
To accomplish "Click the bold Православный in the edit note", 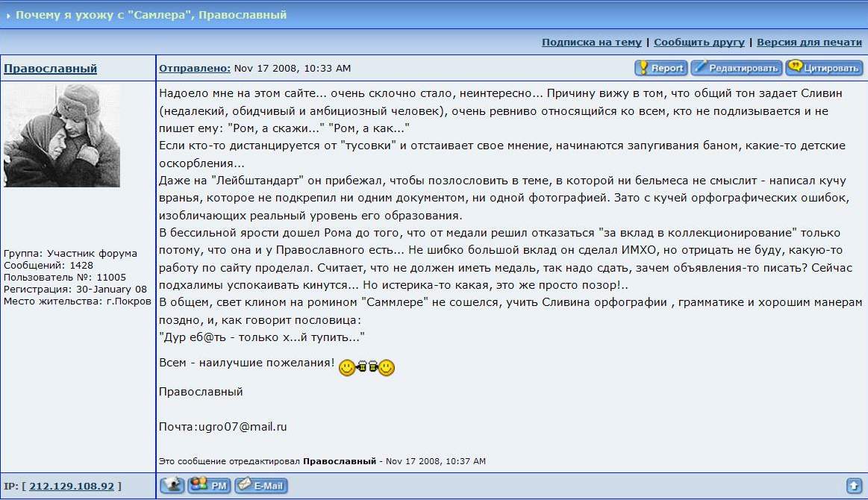I will click(339, 461).
